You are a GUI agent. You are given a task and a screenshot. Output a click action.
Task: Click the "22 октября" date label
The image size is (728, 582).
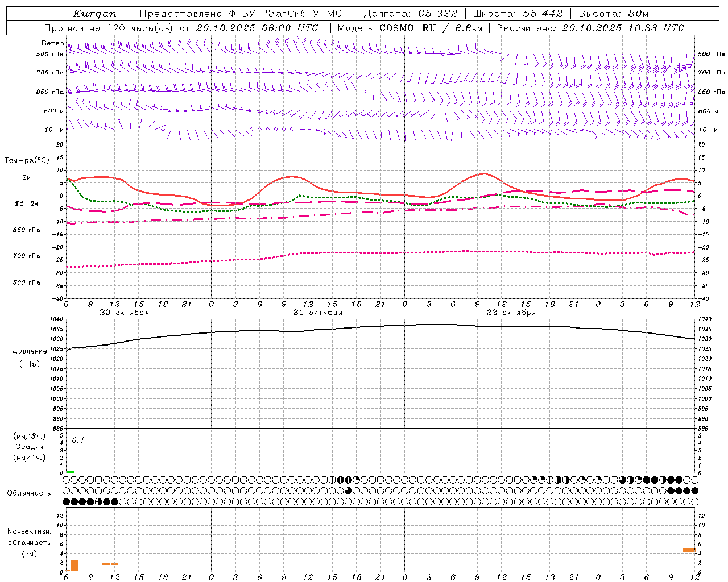tap(511, 313)
